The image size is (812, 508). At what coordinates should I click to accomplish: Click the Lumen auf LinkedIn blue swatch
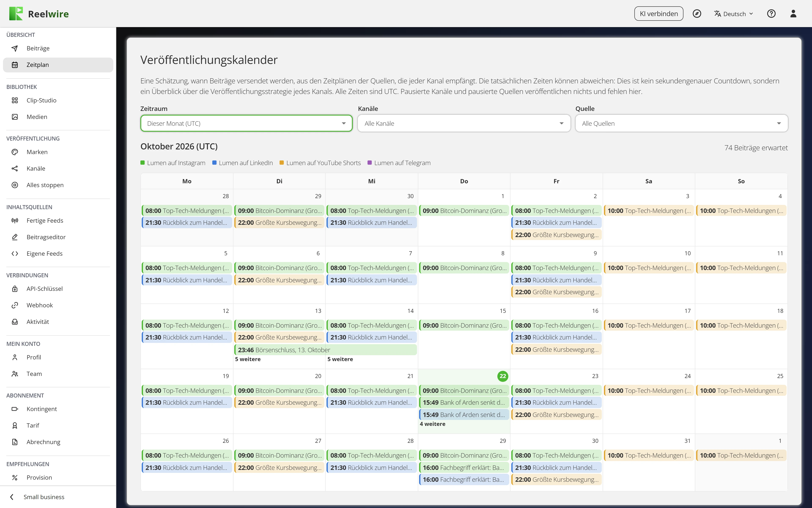tap(214, 163)
